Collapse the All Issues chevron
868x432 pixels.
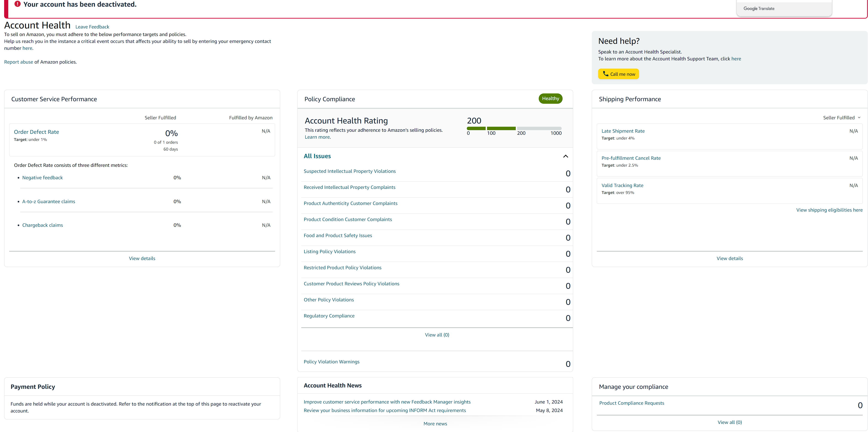pyautogui.click(x=565, y=156)
